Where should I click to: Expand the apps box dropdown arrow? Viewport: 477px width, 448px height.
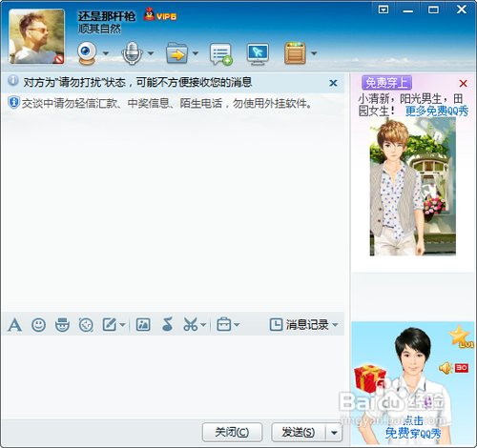[314, 53]
